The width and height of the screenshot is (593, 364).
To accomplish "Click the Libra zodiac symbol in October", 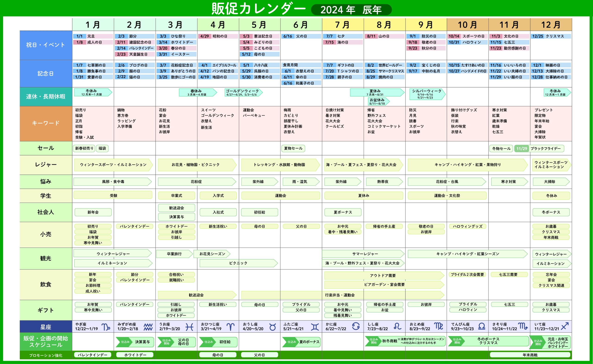I will pos(482,326).
